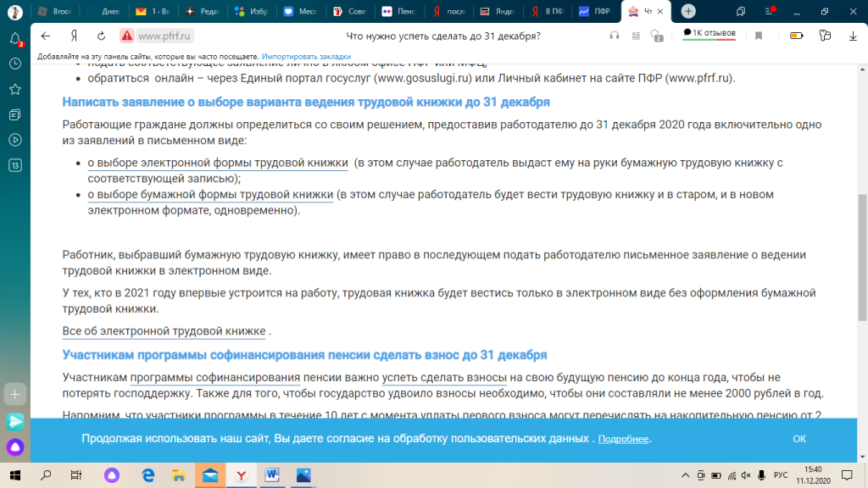The width and height of the screenshot is (868, 488).
Task: Bookmark this page with the bookmark icon
Action: pyautogui.click(x=759, y=36)
